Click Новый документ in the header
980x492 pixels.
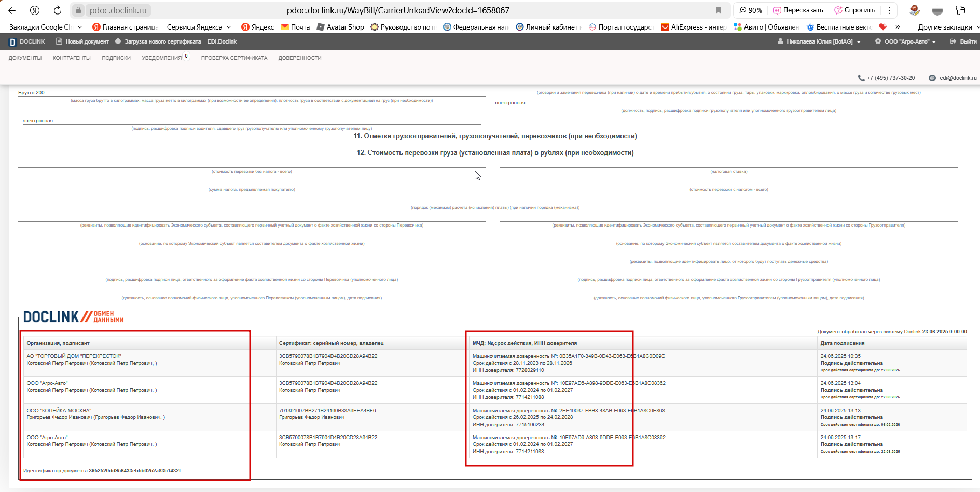click(x=82, y=41)
